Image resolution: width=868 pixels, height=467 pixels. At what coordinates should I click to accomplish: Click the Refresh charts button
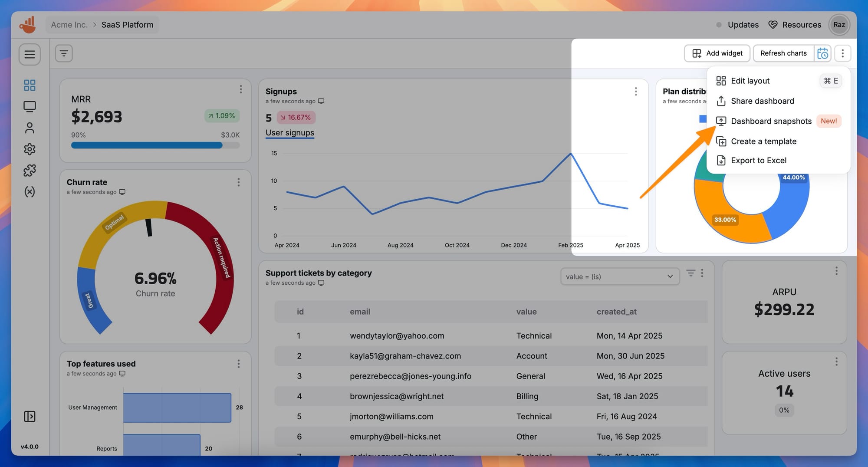[783, 53]
